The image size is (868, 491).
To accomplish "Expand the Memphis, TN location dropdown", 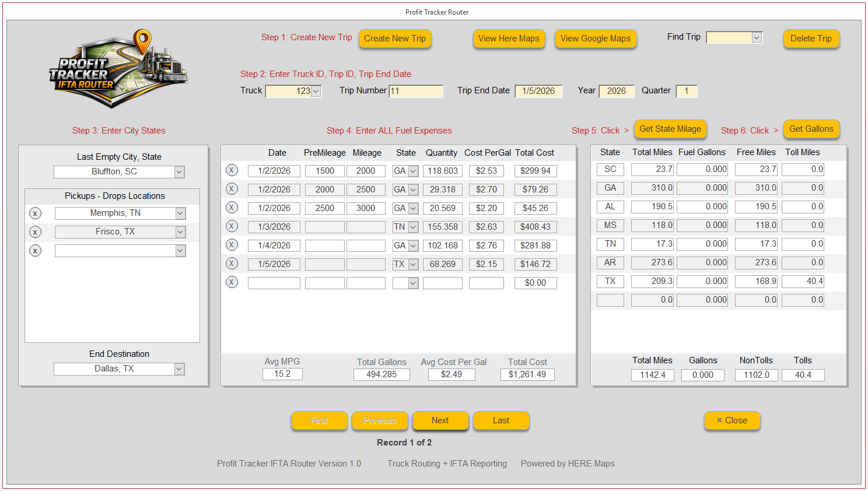I will 180,213.
